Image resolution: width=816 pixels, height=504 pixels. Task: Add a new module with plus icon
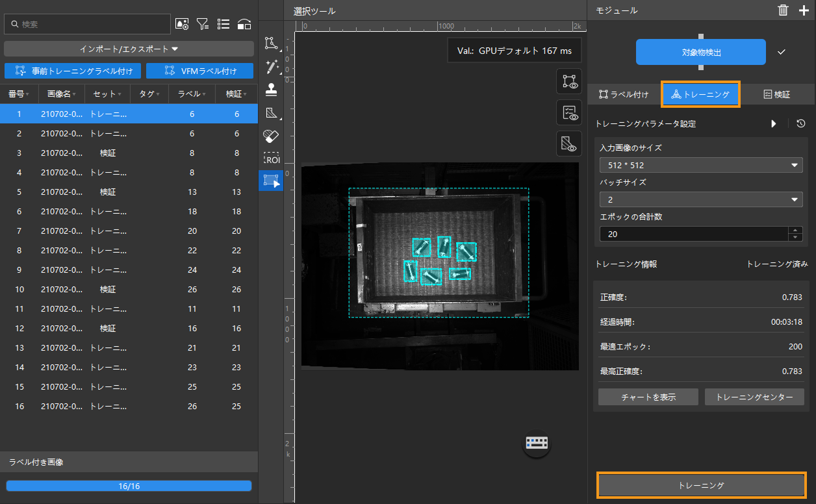804,10
